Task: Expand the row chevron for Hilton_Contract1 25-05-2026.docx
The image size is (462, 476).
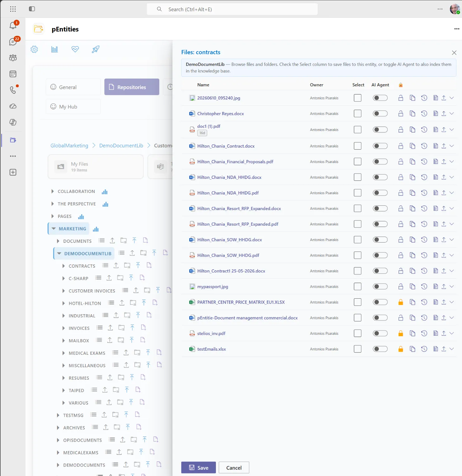Action: (x=452, y=271)
